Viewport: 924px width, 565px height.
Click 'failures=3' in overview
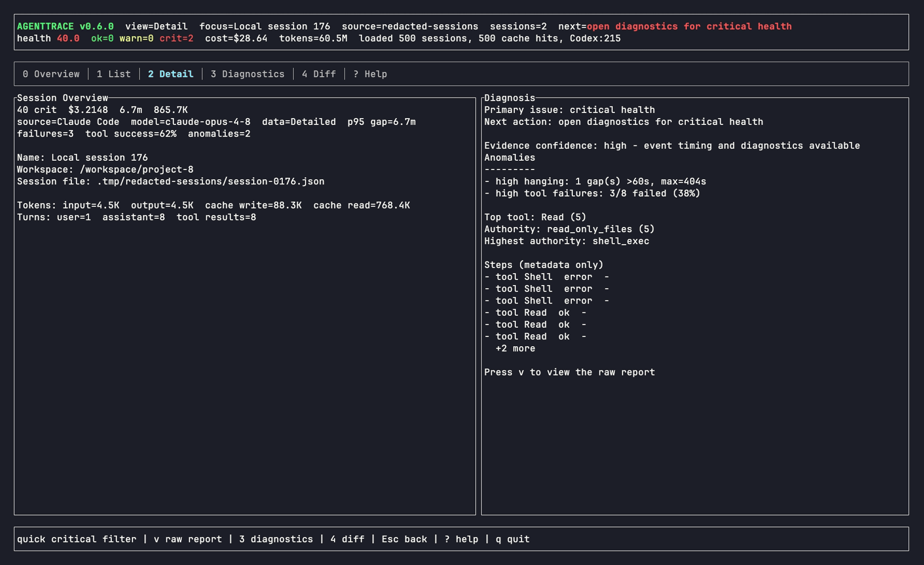click(45, 134)
